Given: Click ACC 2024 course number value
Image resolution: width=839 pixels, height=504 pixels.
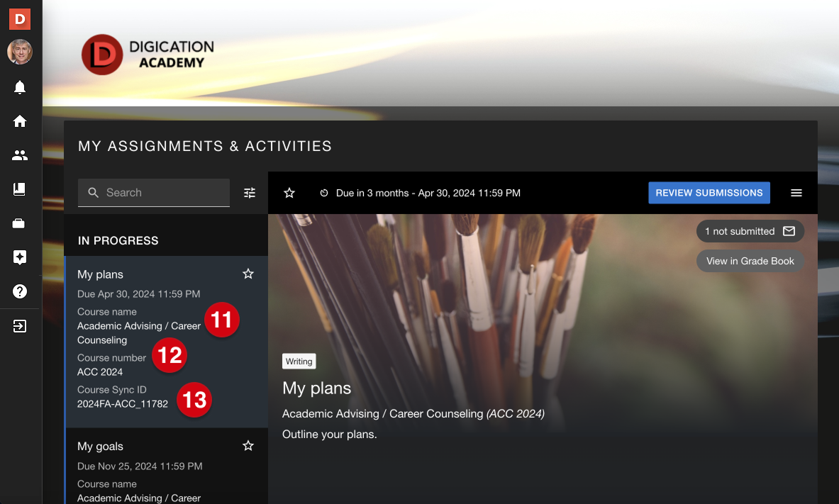Looking at the screenshot, I should pyautogui.click(x=100, y=372).
